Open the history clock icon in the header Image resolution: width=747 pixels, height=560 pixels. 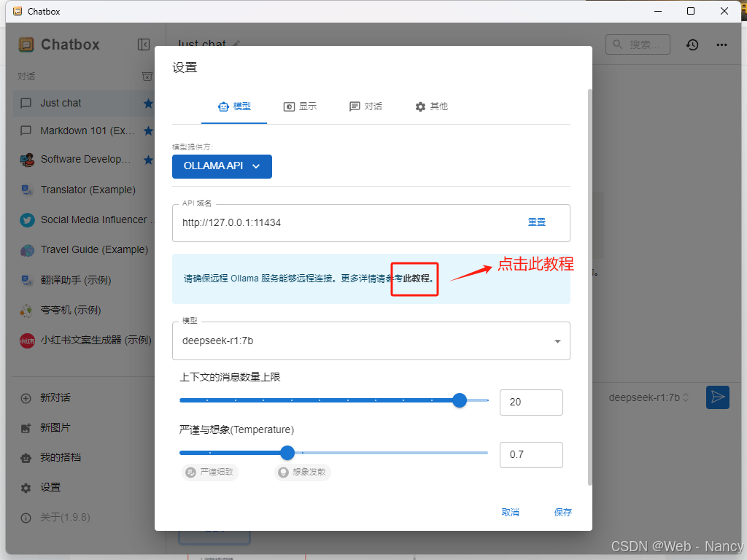tap(692, 44)
